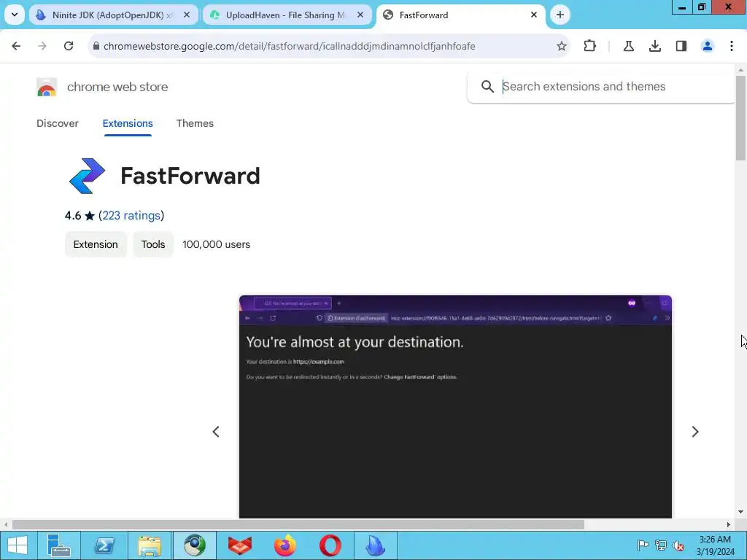Click the FastForward preview screenshot

click(x=455, y=407)
